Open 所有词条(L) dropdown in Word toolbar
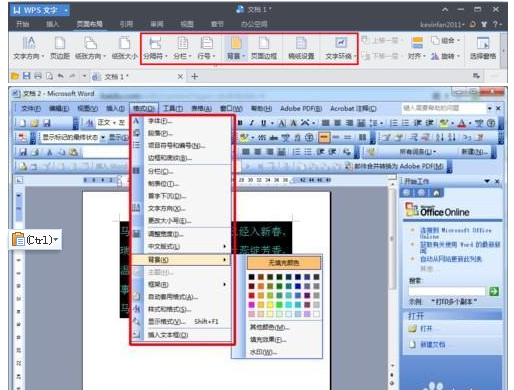Image resolution: width=514 pixels, height=390 pixels. tap(418, 152)
